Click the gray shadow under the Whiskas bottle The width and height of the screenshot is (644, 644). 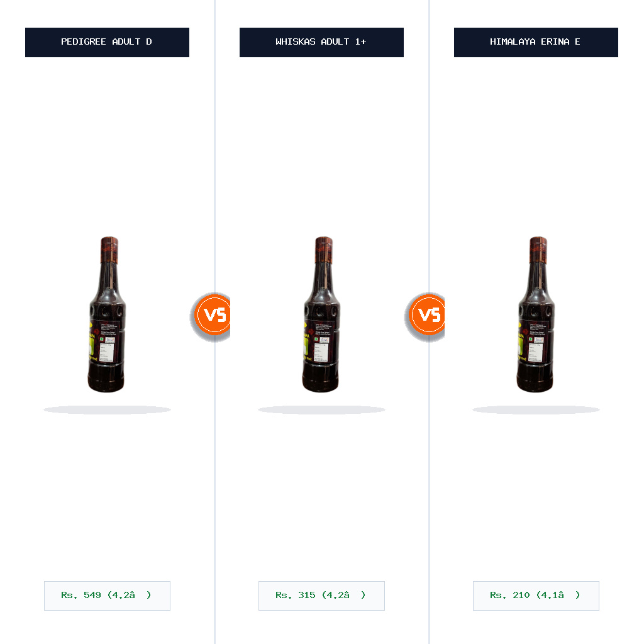[x=321, y=409]
